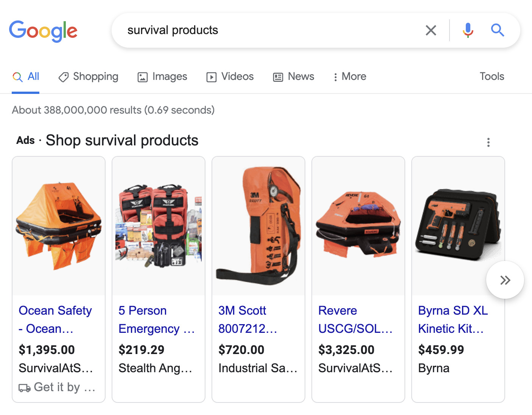Click the Google logo
The height and width of the screenshot is (415, 532).
(43, 31)
